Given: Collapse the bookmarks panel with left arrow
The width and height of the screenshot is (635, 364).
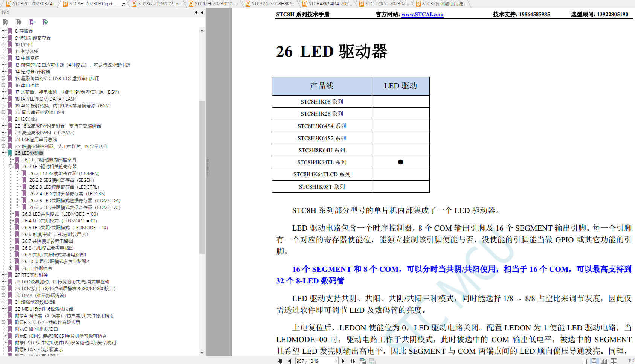Looking at the screenshot, I should point(202,12).
